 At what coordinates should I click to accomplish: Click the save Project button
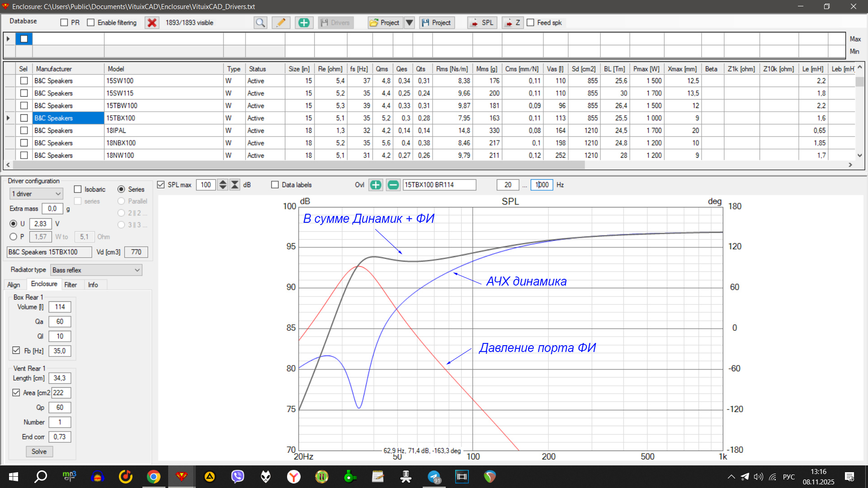tap(436, 23)
